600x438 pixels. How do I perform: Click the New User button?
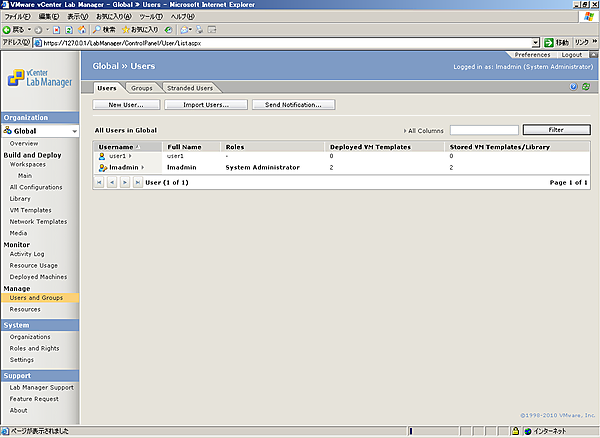(x=126, y=104)
